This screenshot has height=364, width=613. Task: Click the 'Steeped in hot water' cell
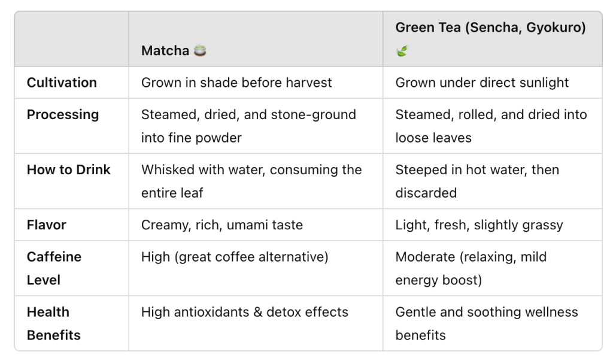pyautogui.click(x=477, y=181)
